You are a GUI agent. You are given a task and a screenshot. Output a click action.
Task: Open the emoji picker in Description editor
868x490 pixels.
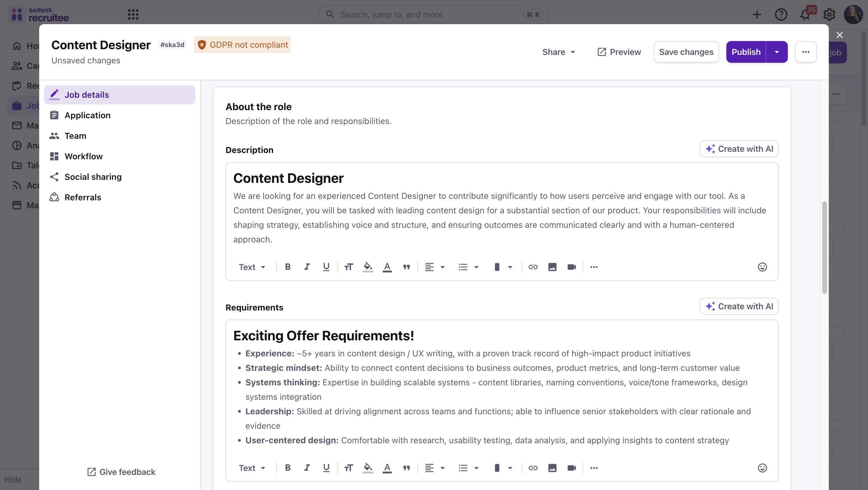click(763, 267)
